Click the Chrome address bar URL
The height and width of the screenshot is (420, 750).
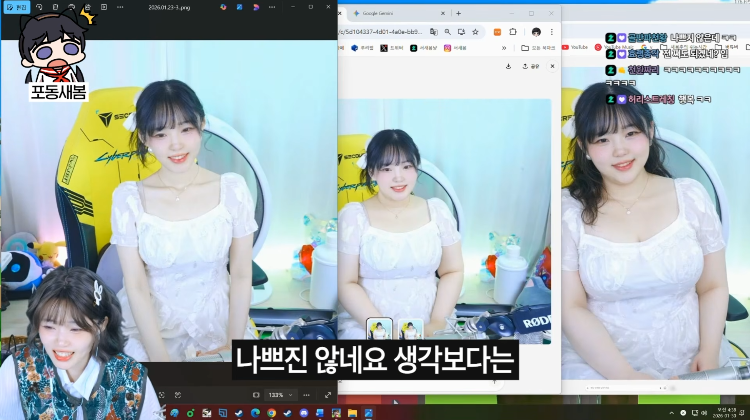click(x=381, y=32)
